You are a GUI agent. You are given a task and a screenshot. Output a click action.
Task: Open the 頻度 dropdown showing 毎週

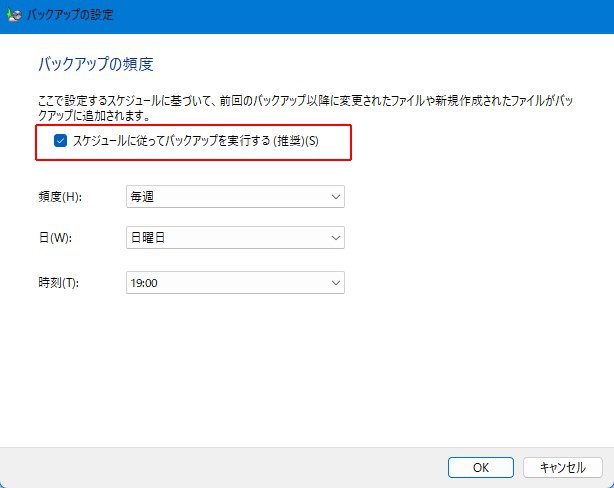(x=235, y=197)
